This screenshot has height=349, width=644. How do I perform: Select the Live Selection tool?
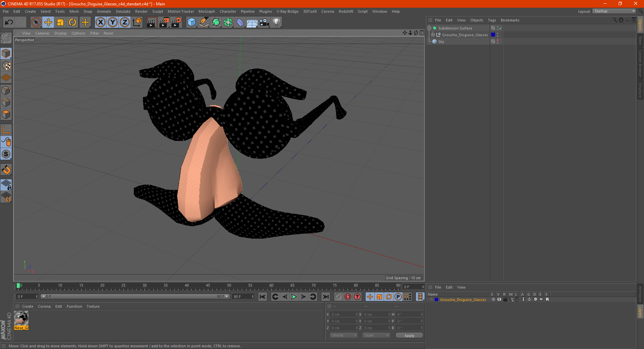click(x=36, y=22)
